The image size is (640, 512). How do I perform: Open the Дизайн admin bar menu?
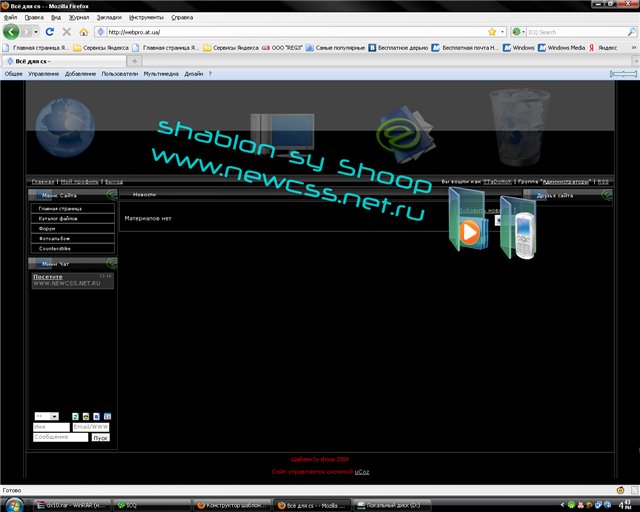click(x=193, y=74)
